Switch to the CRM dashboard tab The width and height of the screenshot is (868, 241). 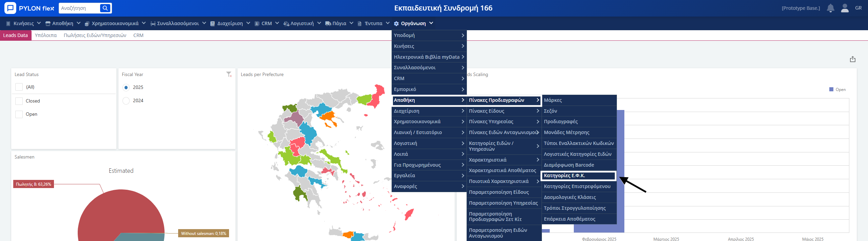pos(138,35)
